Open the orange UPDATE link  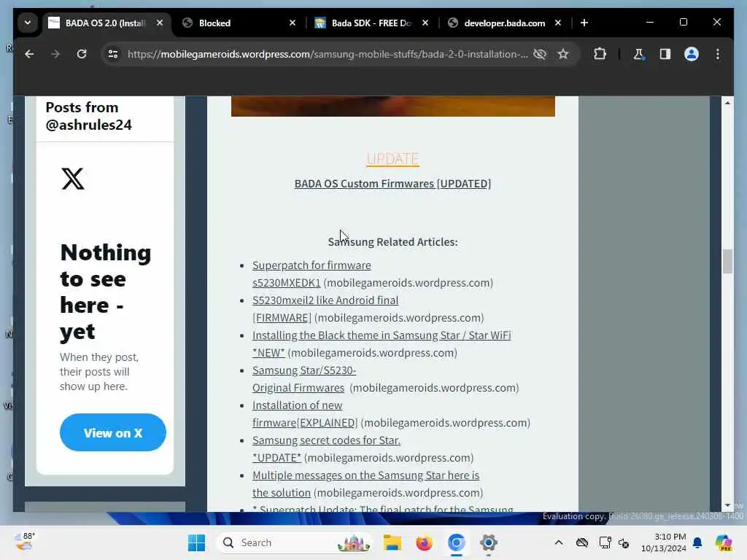point(392,158)
